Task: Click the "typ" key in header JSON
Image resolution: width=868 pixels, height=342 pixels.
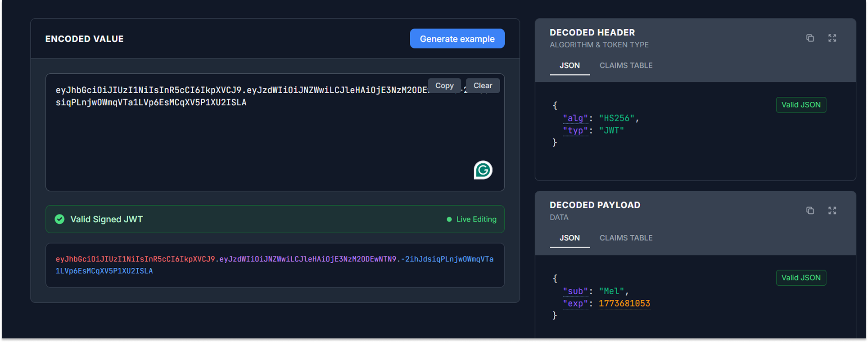Action: 575,130
